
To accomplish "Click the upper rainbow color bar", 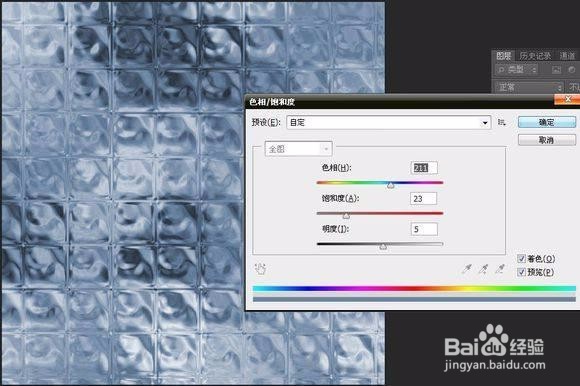I will (414, 289).
